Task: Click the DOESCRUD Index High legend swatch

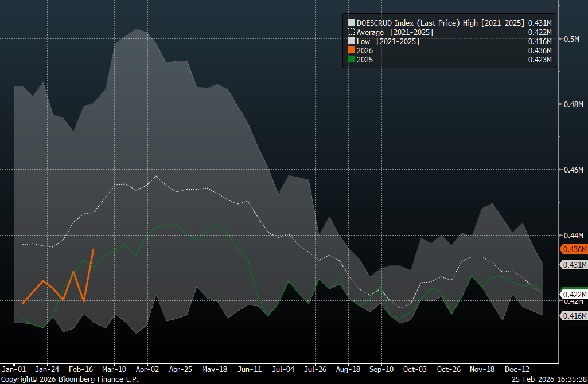Action: [352, 23]
